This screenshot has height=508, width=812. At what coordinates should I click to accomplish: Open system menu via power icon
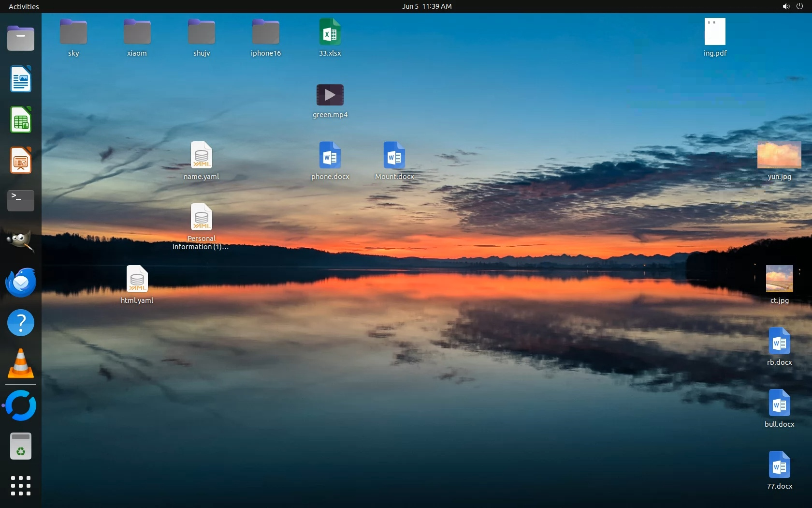coord(799,6)
